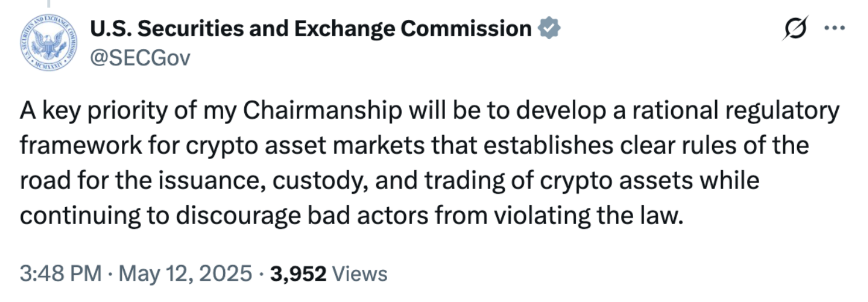This screenshot has height=302, width=868.
Task: Open the 3,952 view count
Action: coord(299,273)
